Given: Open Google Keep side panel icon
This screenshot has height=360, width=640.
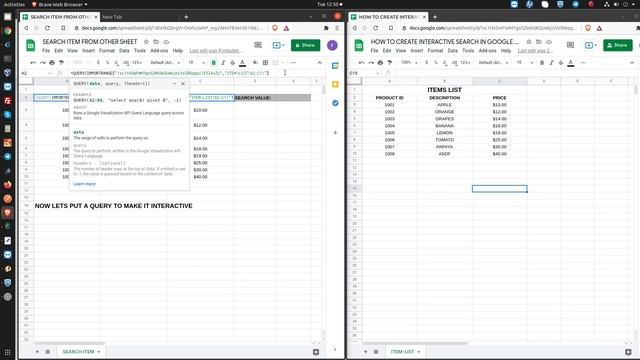Looking at the screenshot, I should (x=335, y=84).
